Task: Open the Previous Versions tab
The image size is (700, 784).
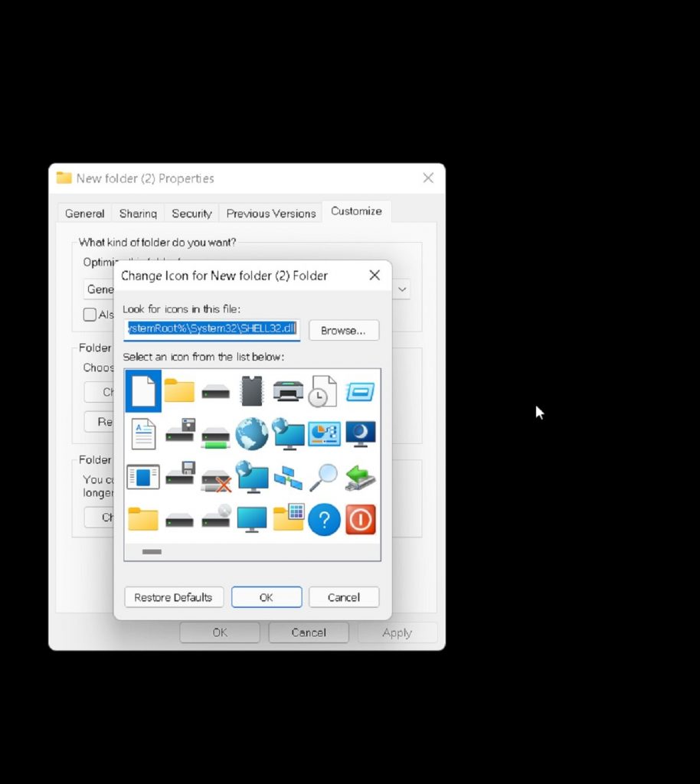Action: click(x=271, y=214)
